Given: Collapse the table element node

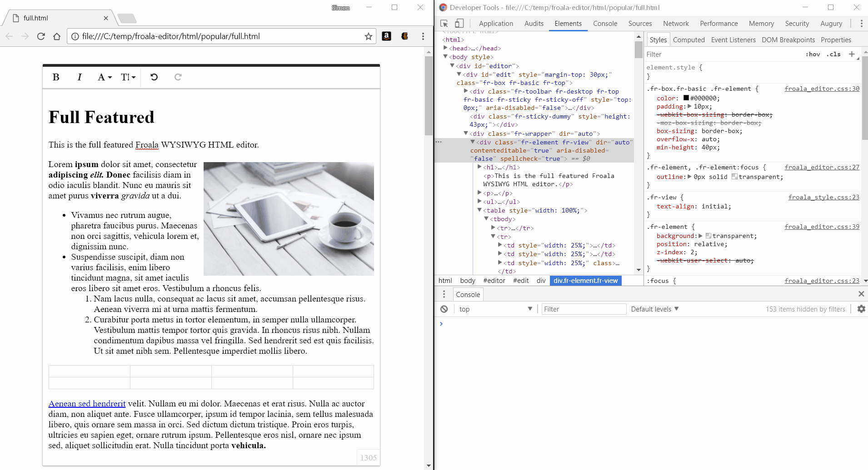Looking at the screenshot, I should [479, 210].
